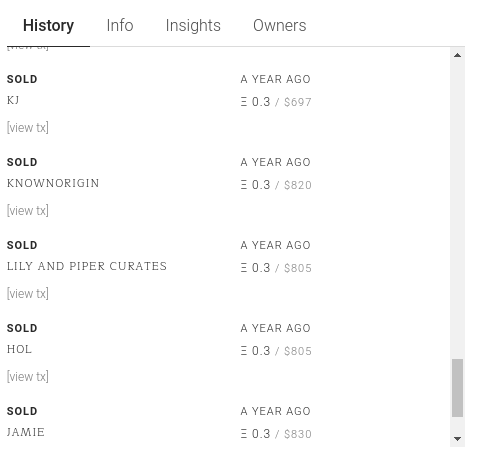This screenshot has width=480, height=464.
Task: Open view tx link under HOL sale
Action: tap(28, 377)
